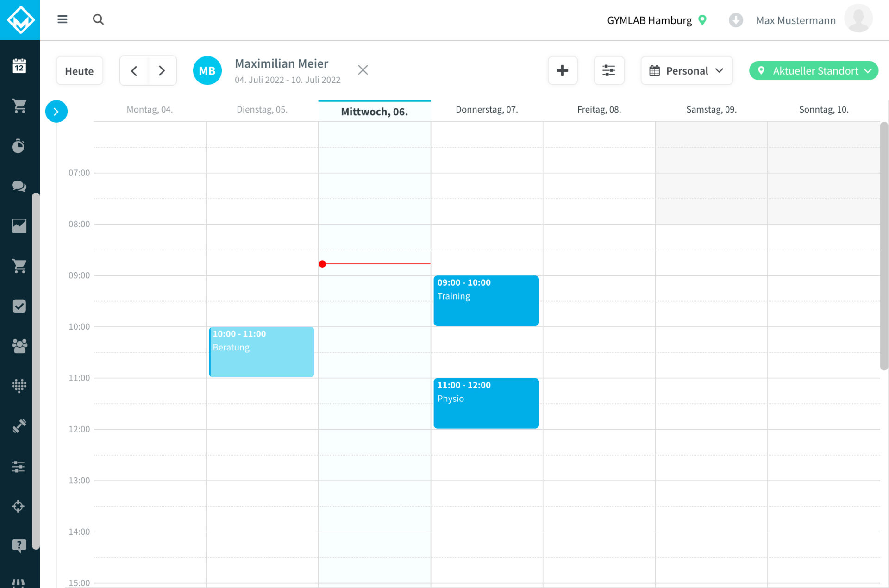Open the Aktueller Standort dropdown

814,71
